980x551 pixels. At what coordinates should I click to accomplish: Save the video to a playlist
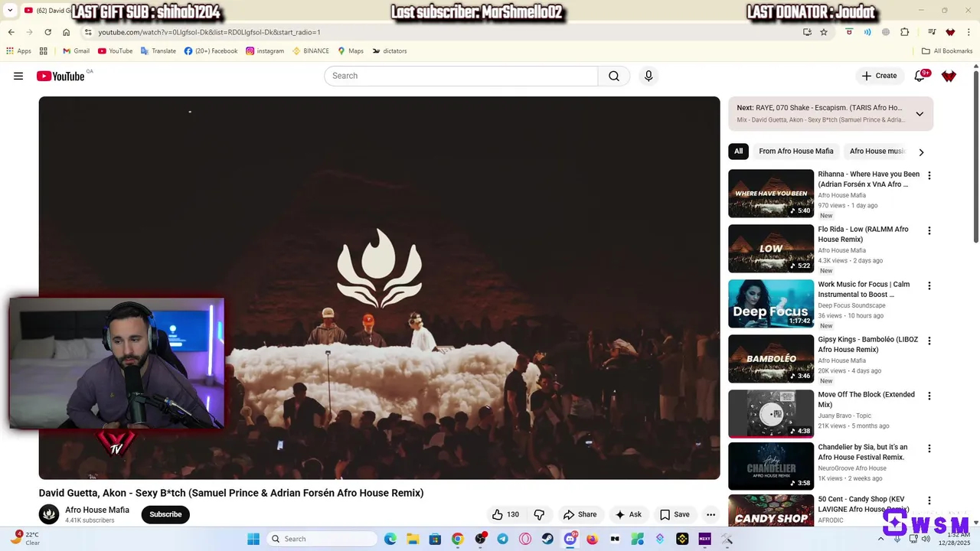675,514
